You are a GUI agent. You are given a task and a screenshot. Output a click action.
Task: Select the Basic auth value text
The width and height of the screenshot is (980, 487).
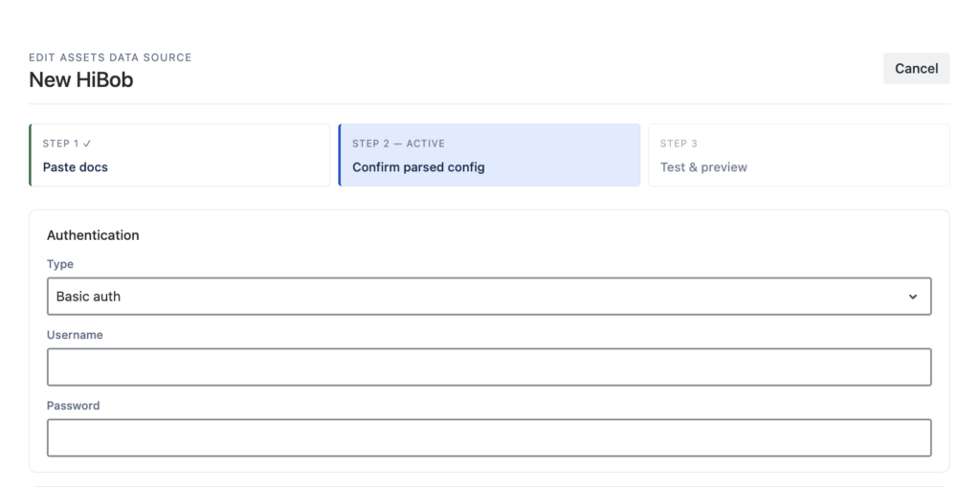88,297
